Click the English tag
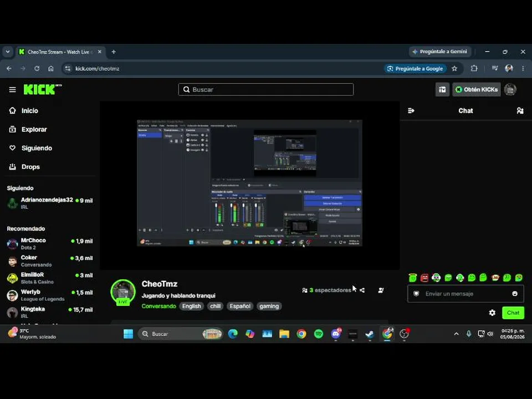Image resolution: width=532 pixels, height=399 pixels. 191,306
